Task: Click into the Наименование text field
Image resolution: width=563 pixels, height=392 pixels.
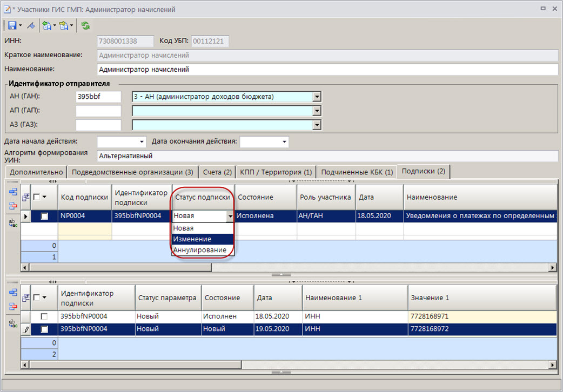Action: [x=327, y=70]
